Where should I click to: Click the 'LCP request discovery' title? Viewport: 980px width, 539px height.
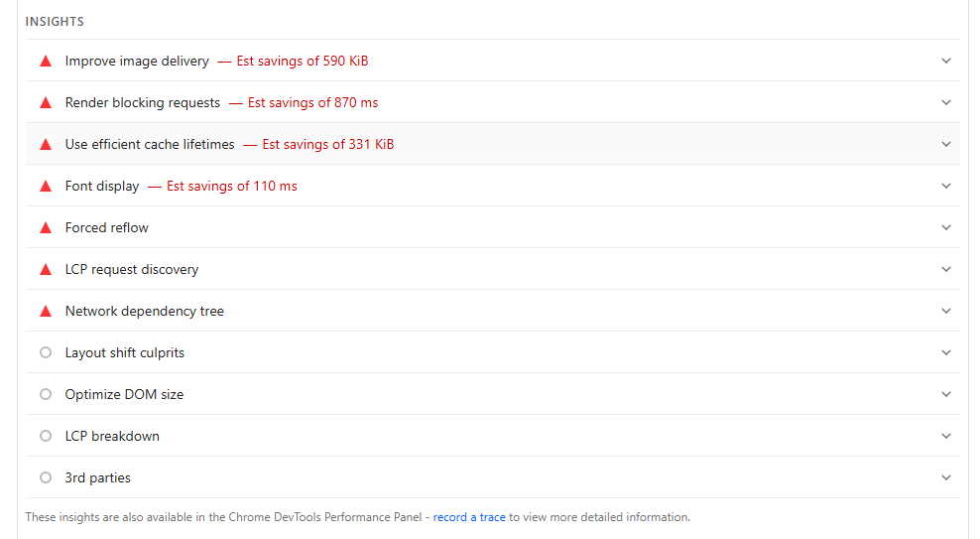click(132, 270)
